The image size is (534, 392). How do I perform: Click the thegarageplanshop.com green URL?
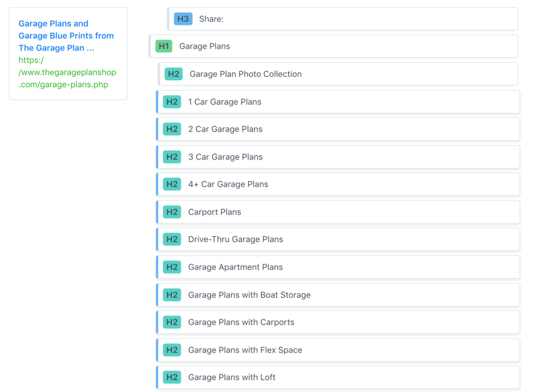(67, 72)
